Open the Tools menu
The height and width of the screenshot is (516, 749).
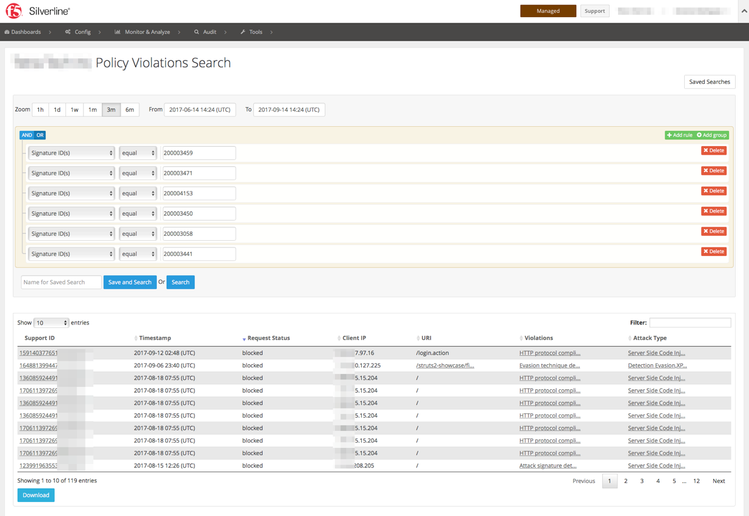click(254, 32)
